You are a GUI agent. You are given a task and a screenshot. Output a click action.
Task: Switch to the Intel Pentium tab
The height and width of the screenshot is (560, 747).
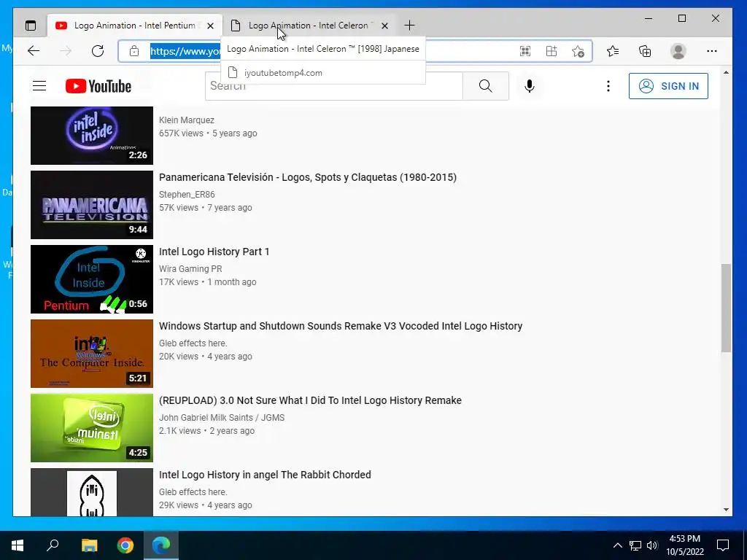[x=135, y=26]
